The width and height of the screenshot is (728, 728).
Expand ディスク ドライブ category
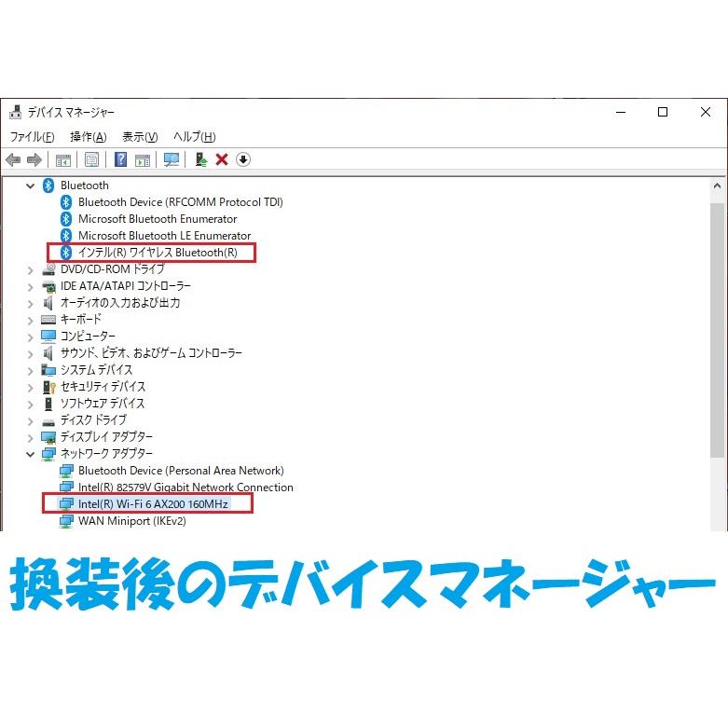31,421
